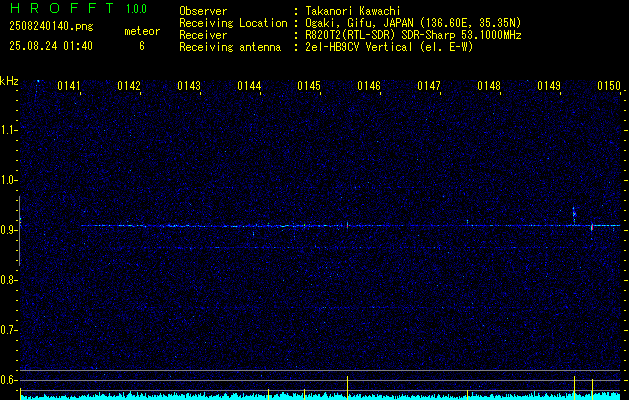629x400 pixels.
Task: Click the 0149 time axis label
Action: pos(549,86)
